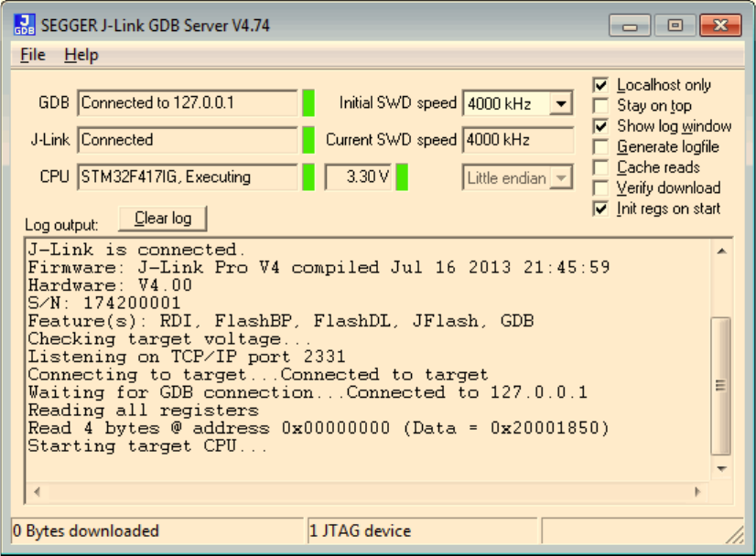Enable the Stay on top checkbox
The image size is (756, 556).
click(600, 106)
